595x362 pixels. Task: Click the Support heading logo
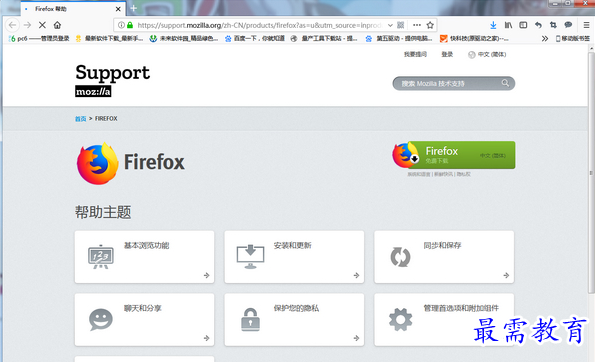tap(112, 72)
